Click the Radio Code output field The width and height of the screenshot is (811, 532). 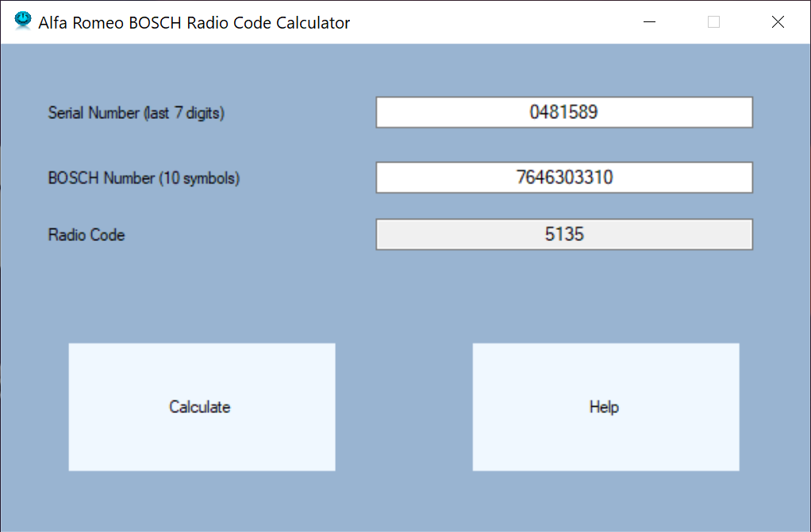(564, 234)
